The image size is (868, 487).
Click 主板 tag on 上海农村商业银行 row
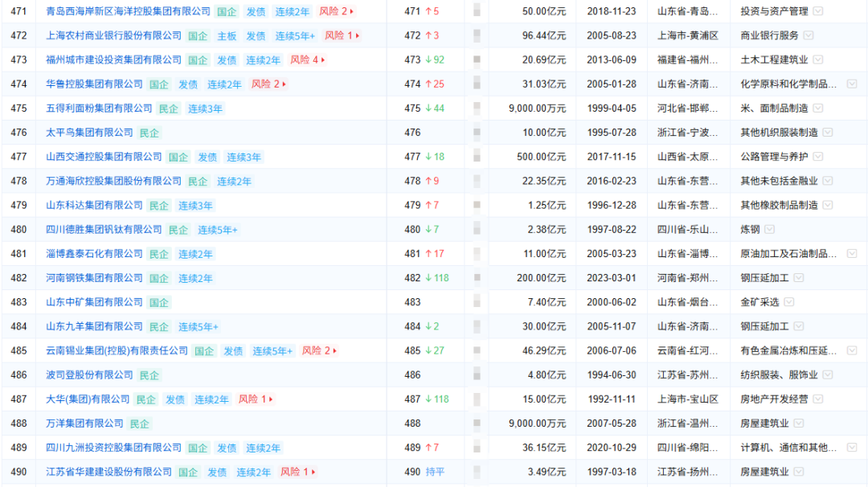[227, 36]
